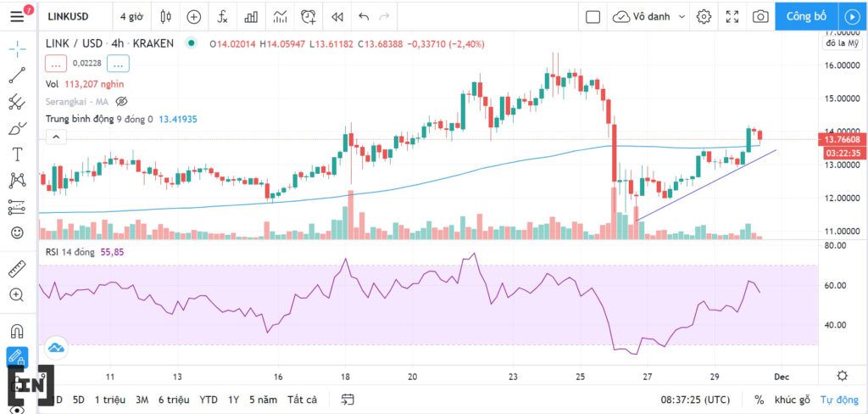Open the fx indicators menu
The image size is (868, 414).
tap(222, 17)
